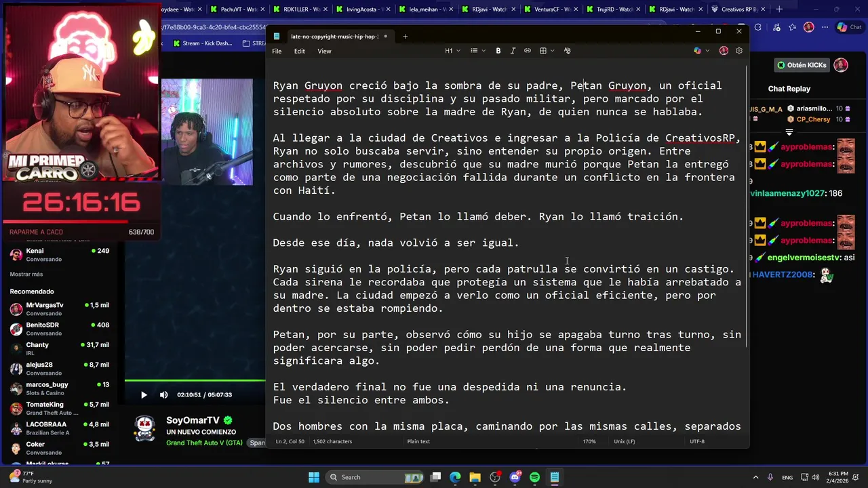Open the H1 heading style dropdown

pos(452,51)
